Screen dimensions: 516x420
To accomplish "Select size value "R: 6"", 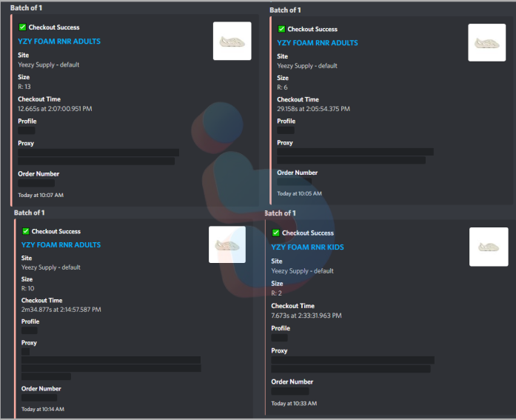I will 282,87.
